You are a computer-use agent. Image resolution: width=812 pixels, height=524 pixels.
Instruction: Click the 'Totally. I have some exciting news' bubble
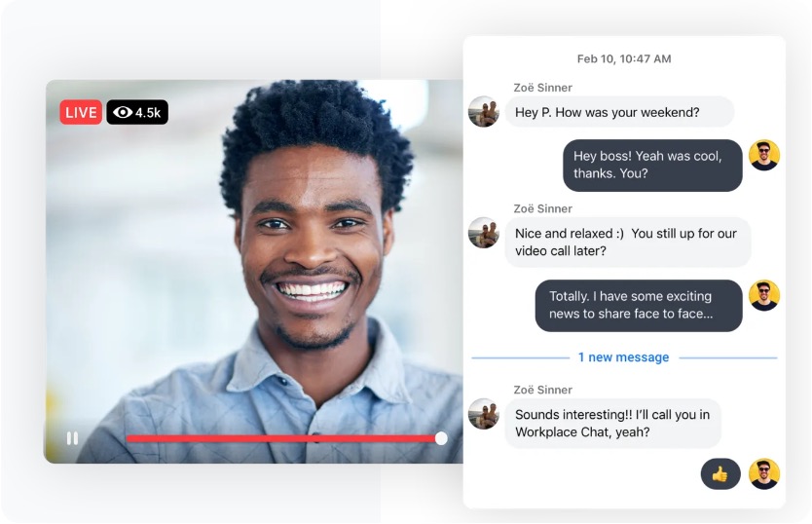(x=638, y=305)
